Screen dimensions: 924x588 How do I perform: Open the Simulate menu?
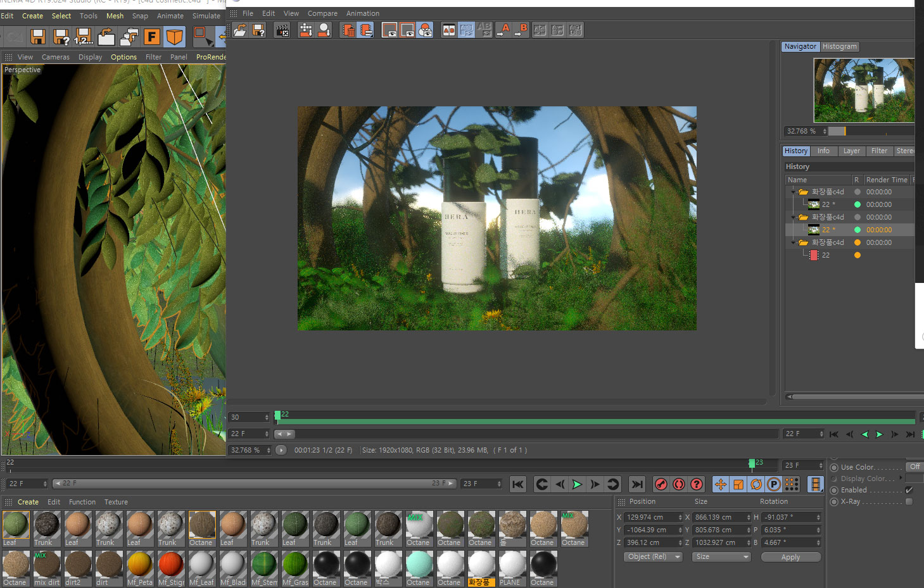206,16
